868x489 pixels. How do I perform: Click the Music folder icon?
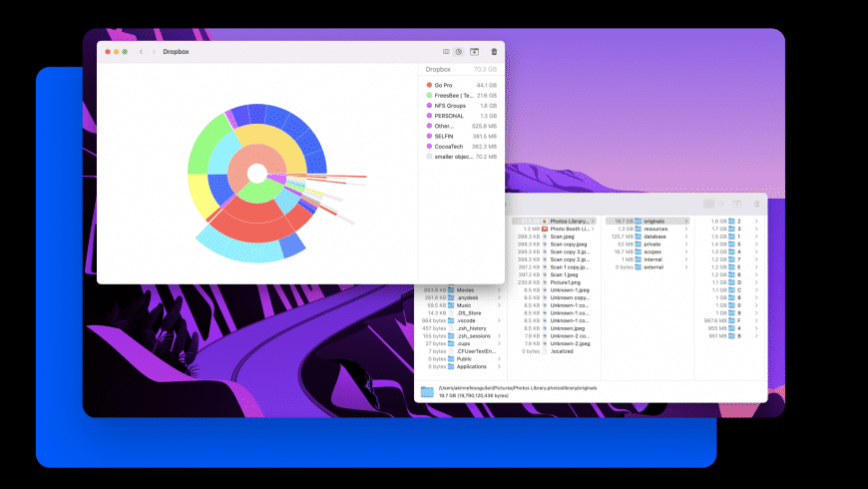(x=453, y=304)
